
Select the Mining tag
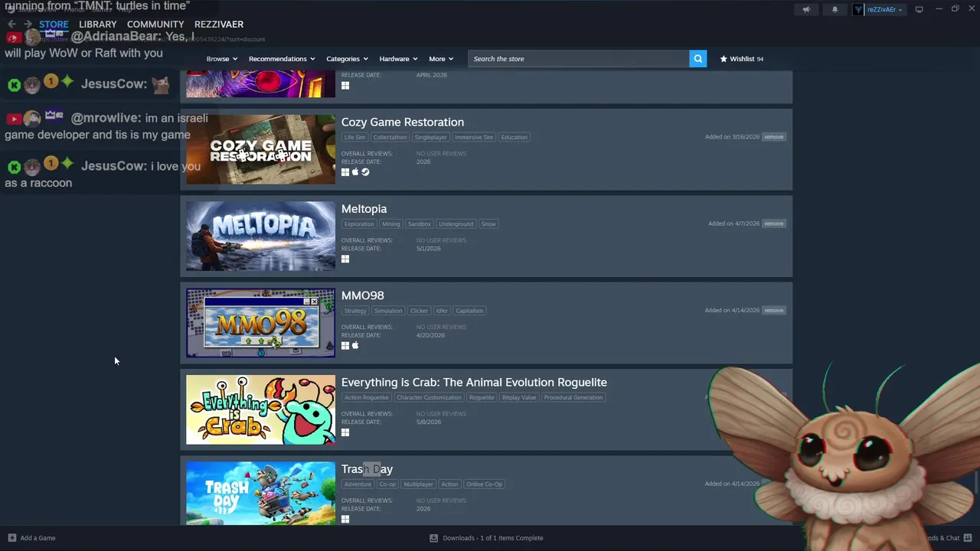coord(391,224)
